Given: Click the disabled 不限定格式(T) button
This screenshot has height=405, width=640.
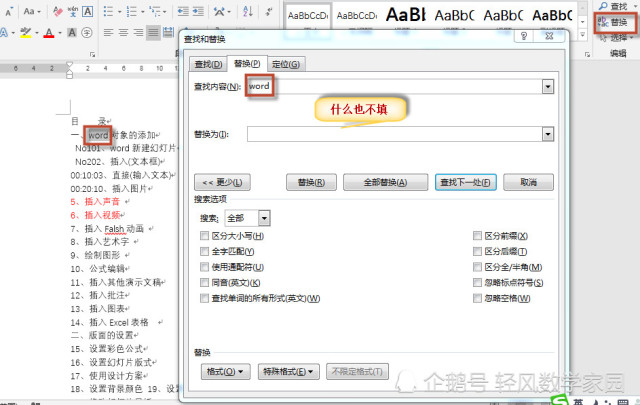Looking at the screenshot, I should coord(357,372).
